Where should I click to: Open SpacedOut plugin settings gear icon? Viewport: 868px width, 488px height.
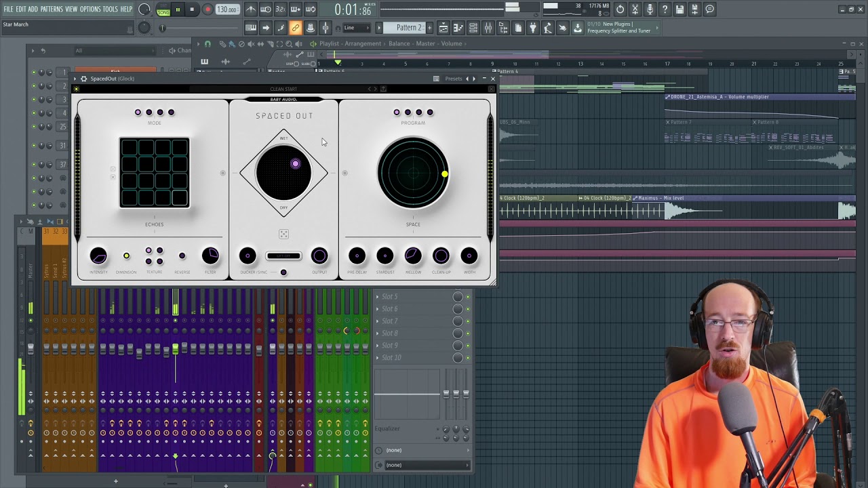click(84, 79)
